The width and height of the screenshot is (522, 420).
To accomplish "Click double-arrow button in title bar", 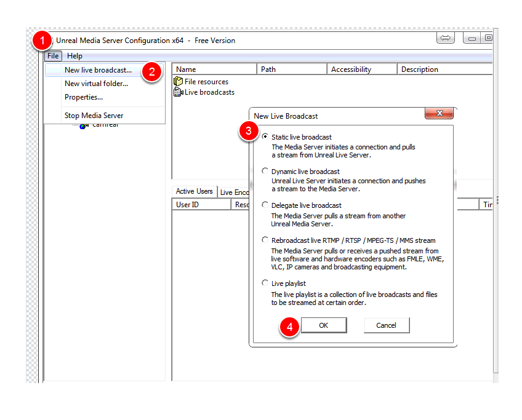I will 446,38.
